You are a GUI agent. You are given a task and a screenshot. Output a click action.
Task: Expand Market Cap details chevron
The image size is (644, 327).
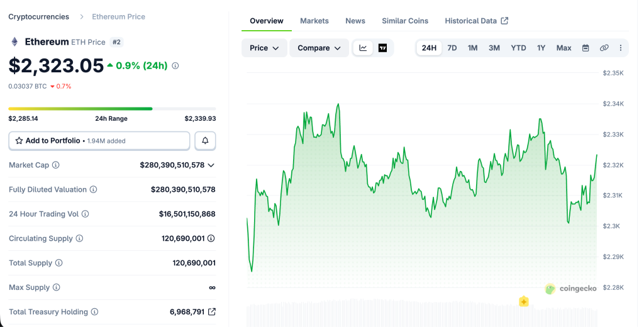click(x=211, y=165)
